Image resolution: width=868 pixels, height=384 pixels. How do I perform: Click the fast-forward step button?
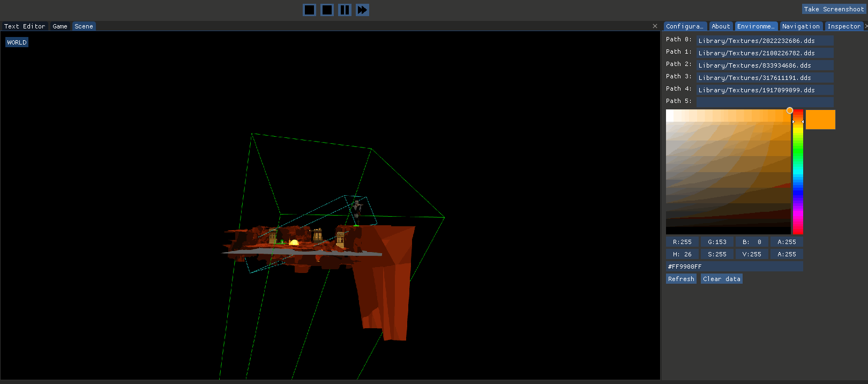click(x=363, y=10)
